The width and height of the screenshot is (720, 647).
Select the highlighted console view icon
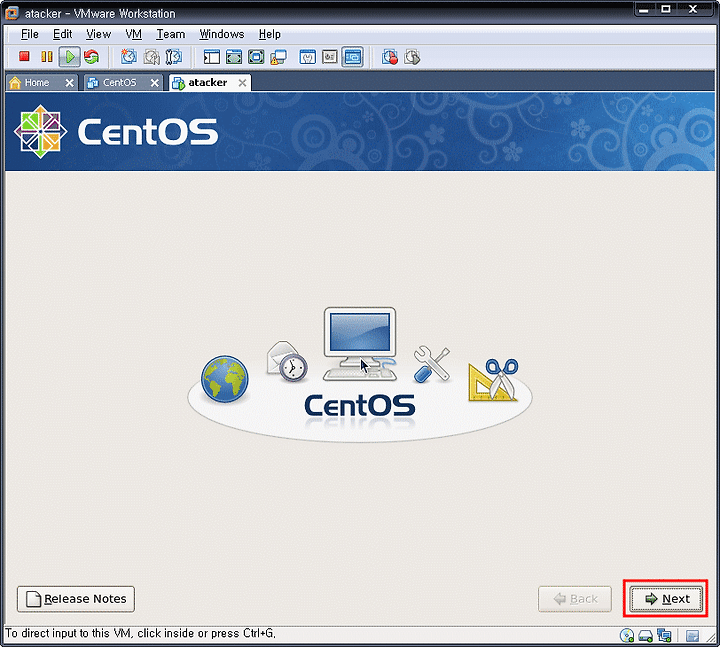click(353, 57)
